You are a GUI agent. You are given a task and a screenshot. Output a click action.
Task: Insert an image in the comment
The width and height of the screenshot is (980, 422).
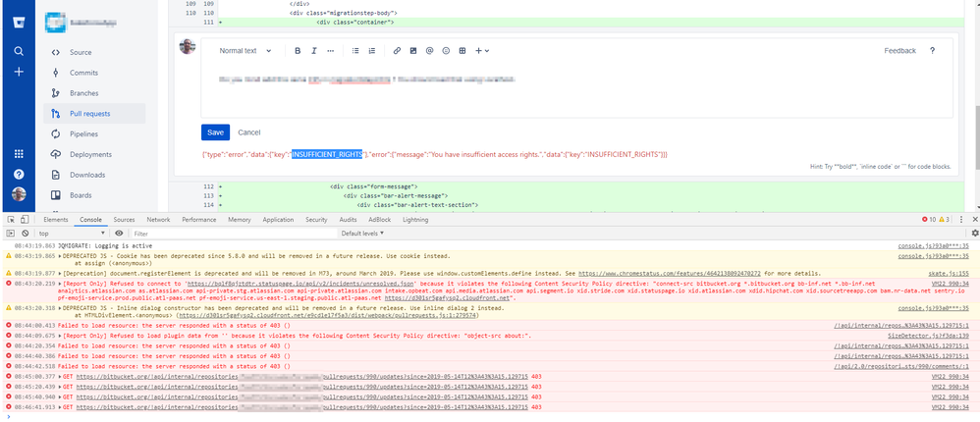pos(413,51)
